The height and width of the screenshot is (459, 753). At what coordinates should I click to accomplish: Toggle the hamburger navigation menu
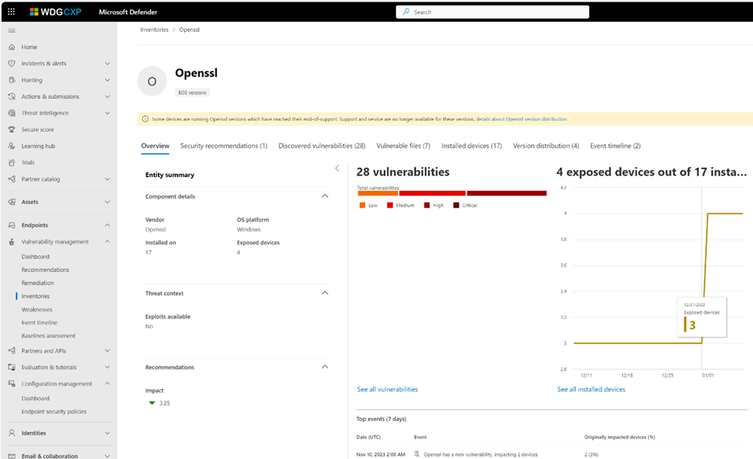point(12,31)
